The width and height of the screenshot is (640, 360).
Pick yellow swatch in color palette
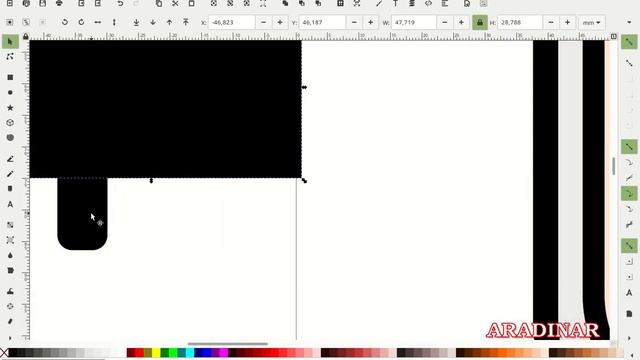(156, 352)
